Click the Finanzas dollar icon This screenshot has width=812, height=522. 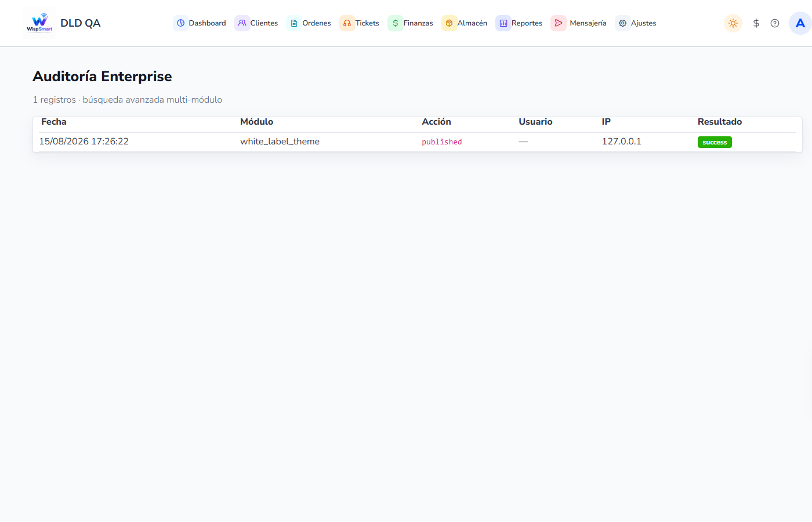(x=396, y=23)
